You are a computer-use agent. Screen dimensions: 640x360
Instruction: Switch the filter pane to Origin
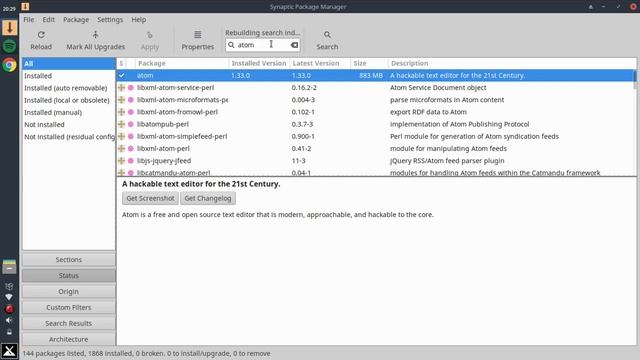click(69, 291)
